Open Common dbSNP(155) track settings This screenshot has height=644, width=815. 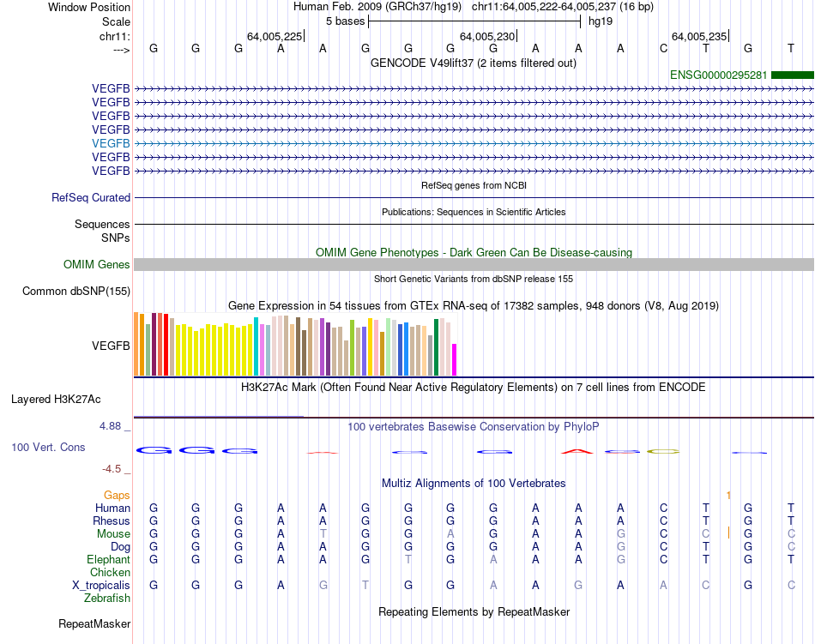point(76,292)
